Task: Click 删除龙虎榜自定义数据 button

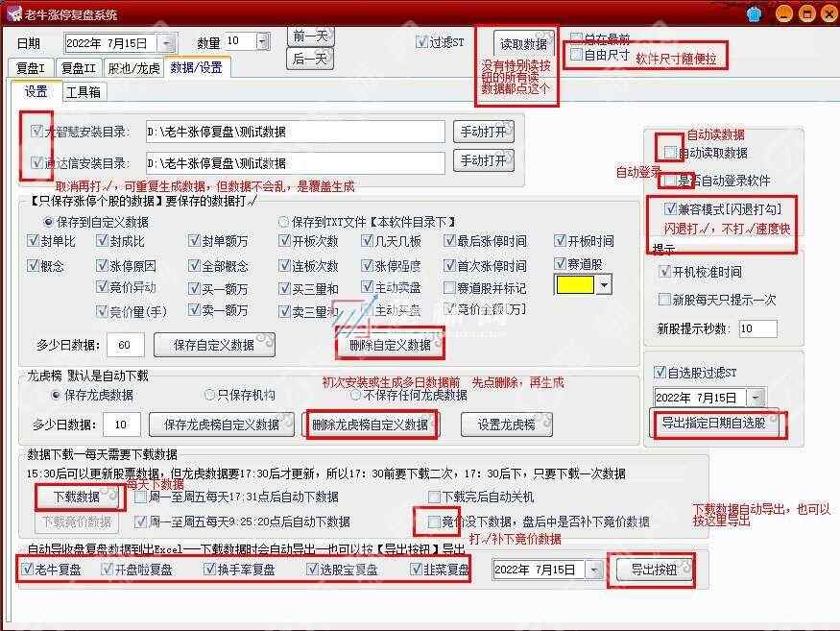Action: click(370, 425)
